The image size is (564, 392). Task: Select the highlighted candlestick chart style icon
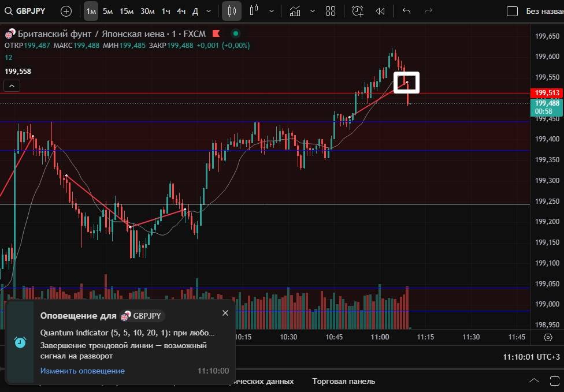click(x=232, y=11)
